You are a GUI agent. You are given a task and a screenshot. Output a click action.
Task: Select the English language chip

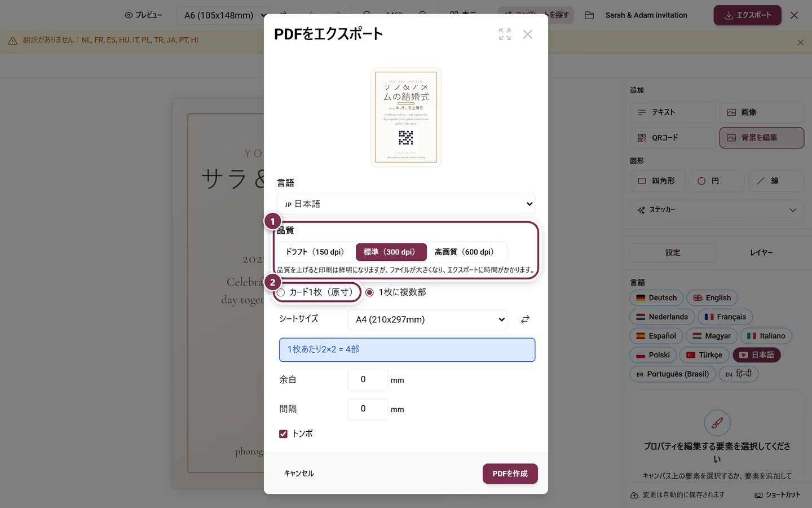tap(712, 298)
